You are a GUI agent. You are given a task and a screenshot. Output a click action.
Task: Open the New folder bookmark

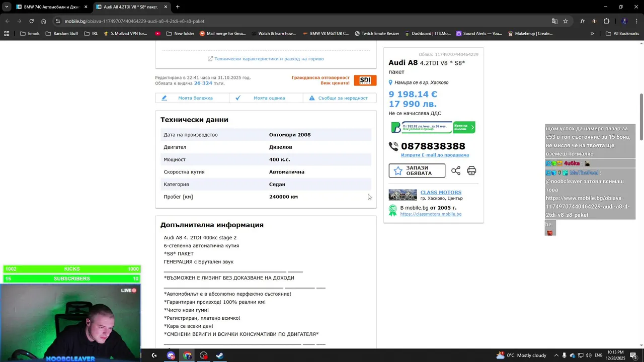(x=180, y=34)
